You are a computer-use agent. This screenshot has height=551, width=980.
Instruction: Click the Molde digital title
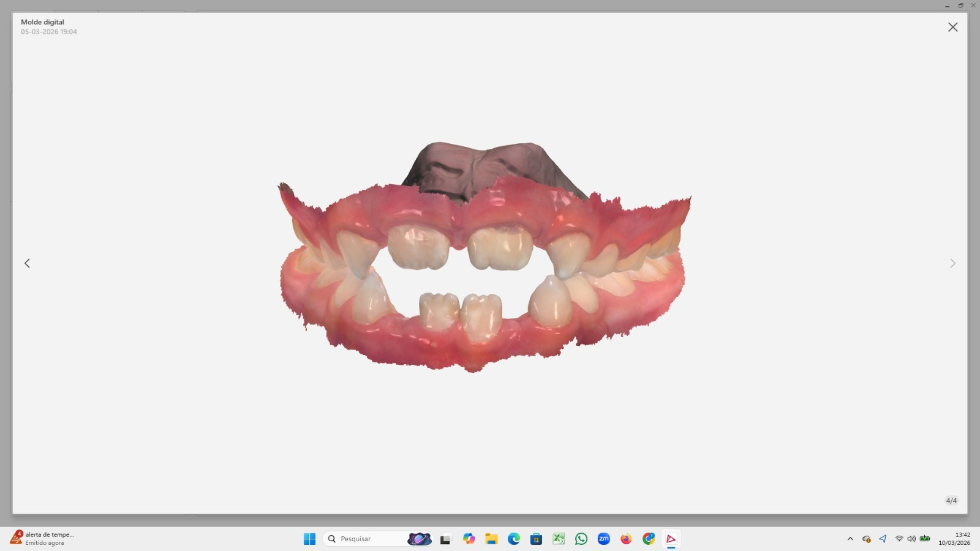42,22
